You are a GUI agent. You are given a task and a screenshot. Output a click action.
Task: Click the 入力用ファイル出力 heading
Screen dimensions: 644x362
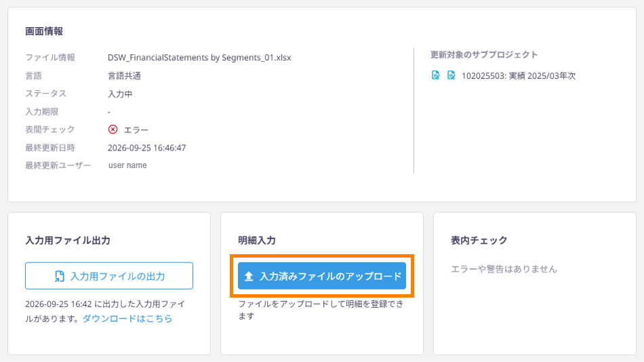coord(68,241)
